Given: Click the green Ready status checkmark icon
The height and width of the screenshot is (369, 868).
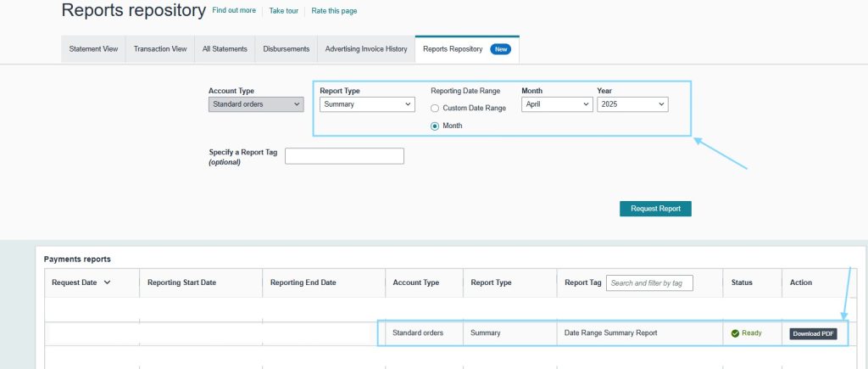Looking at the screenshot, I should click(735, 333).
